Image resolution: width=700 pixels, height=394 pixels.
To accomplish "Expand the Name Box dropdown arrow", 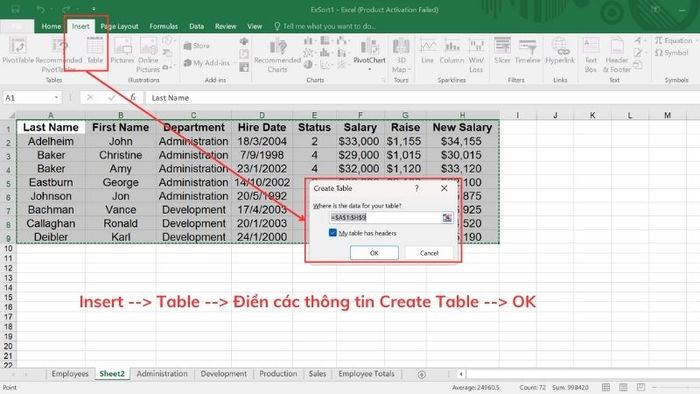I will pyautogui.click(x=56, y=98).
